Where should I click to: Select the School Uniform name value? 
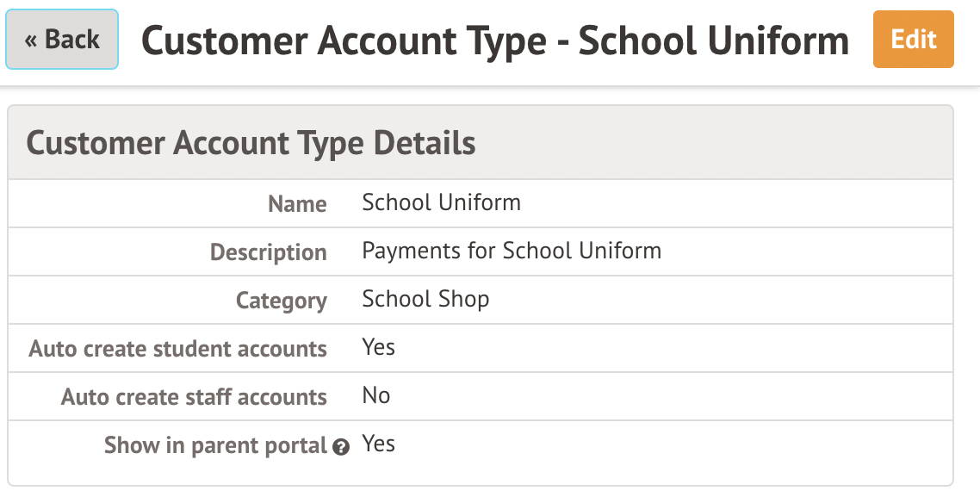point(441,203)
